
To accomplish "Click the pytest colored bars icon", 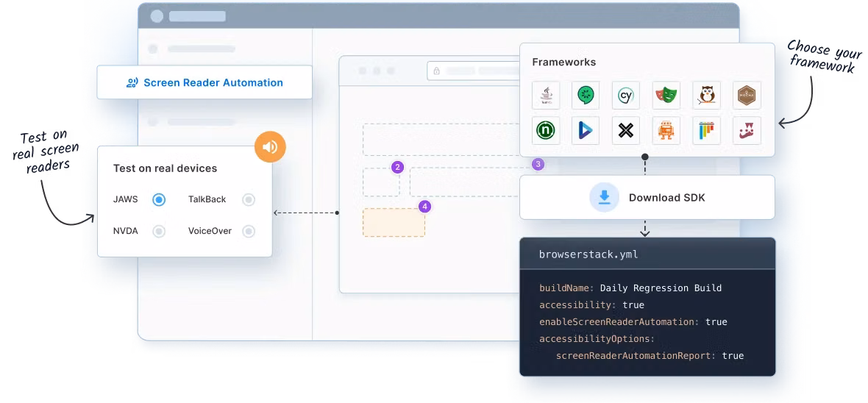I will [706, 130].
